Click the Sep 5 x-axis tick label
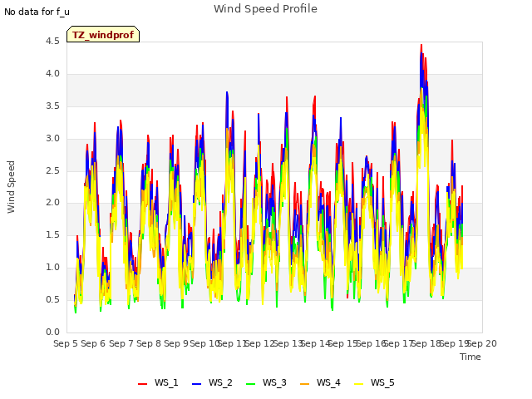 click(x=66, y=343)
